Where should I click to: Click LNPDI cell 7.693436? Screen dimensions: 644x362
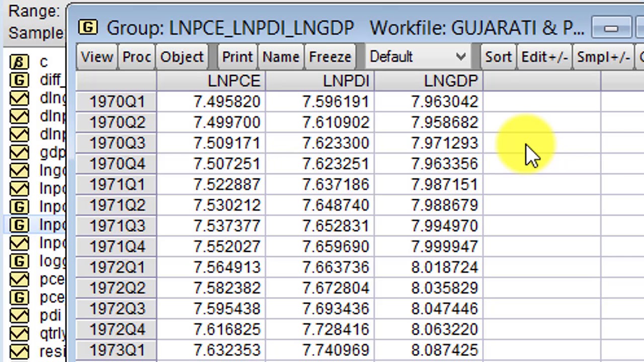(x=320, y=308)
